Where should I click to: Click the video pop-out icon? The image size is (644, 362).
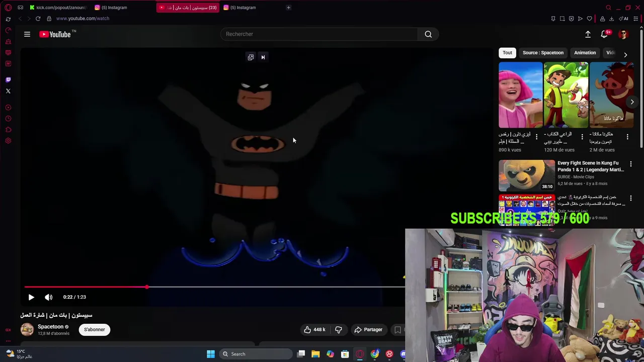251,57
